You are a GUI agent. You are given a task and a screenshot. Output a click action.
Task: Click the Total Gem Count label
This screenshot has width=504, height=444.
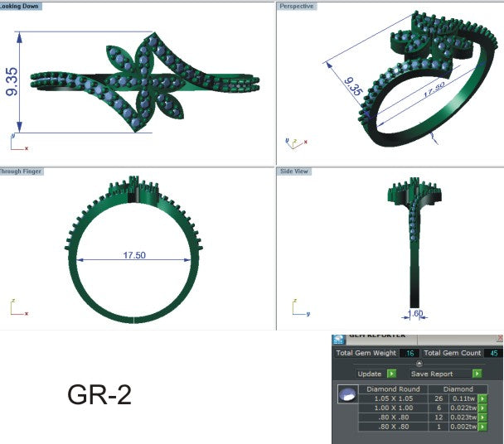(453, 353)
